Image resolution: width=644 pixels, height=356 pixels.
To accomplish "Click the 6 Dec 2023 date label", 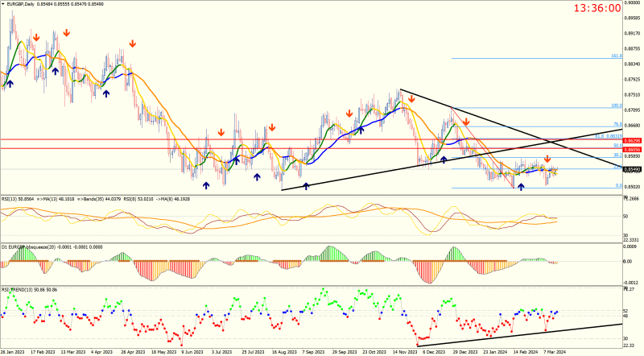I will coord(434,352).
